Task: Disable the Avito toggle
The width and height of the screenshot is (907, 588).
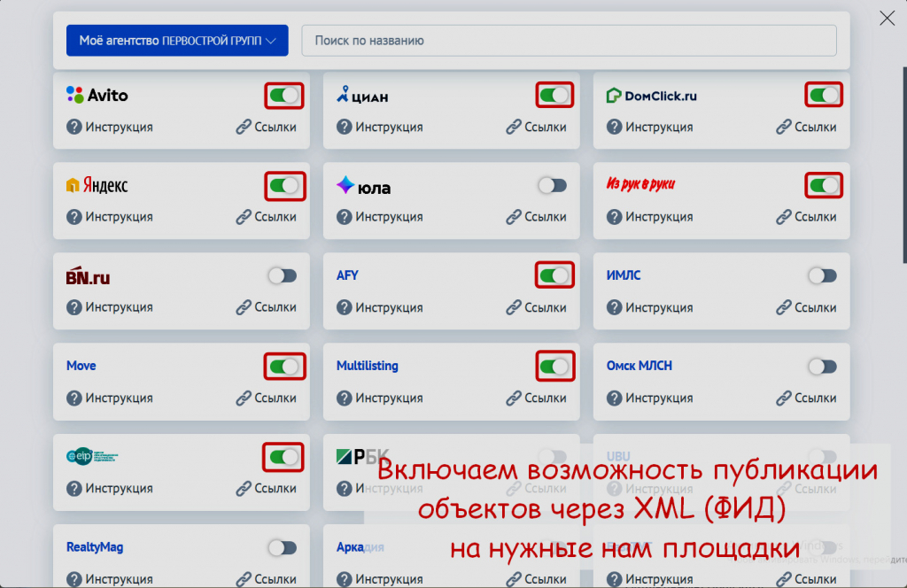Action: point(284,96)
